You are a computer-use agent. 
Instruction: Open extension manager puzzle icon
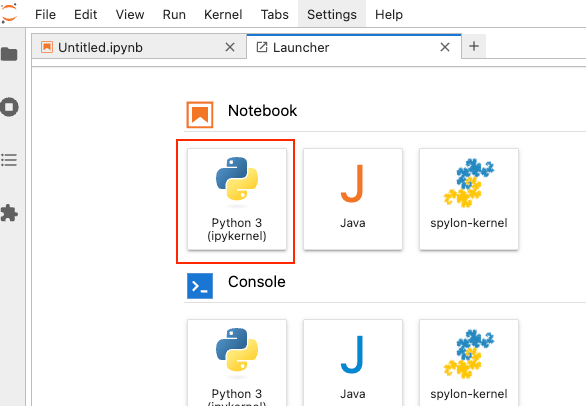tap(9, 213)
